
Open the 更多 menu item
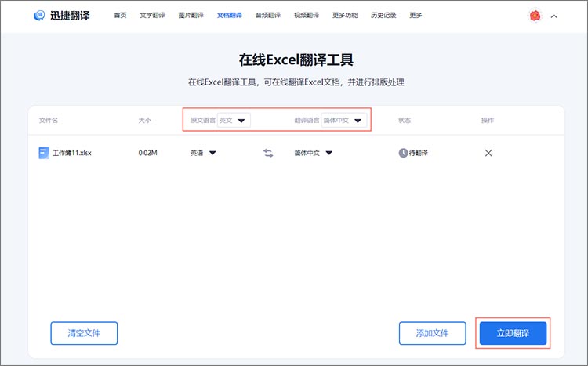(x=416, y=16)
